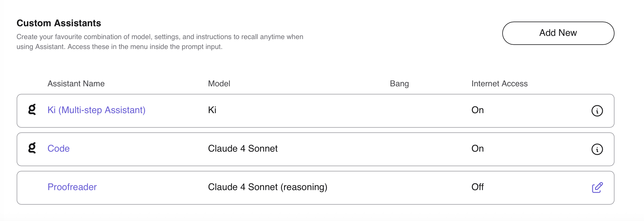Show info for the Ki assistant row
Image resolution: width=644 pixels, height=221 pixels.
597,111
